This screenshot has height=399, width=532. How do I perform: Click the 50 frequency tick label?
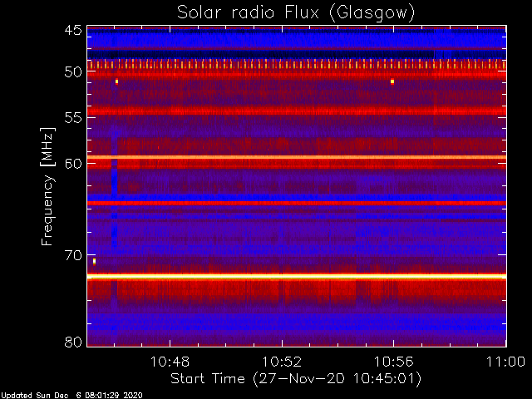pos(73,72)
